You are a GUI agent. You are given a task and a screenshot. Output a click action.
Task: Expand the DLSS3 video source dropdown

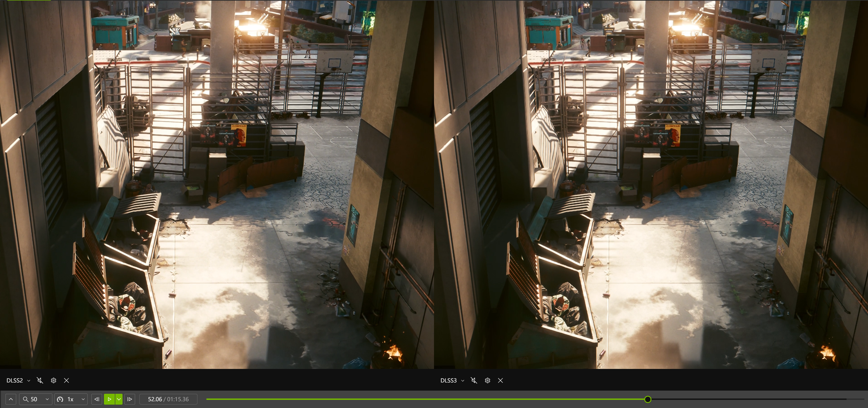click(463, 381)
